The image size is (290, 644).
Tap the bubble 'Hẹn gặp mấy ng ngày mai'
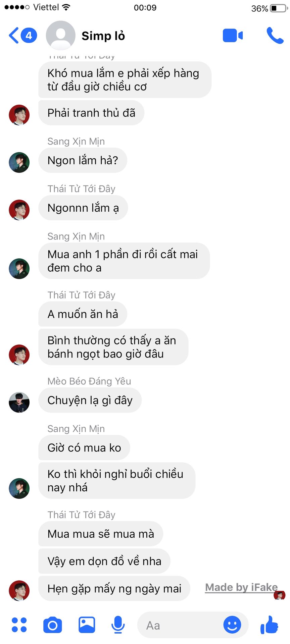[x=114, y=589]
